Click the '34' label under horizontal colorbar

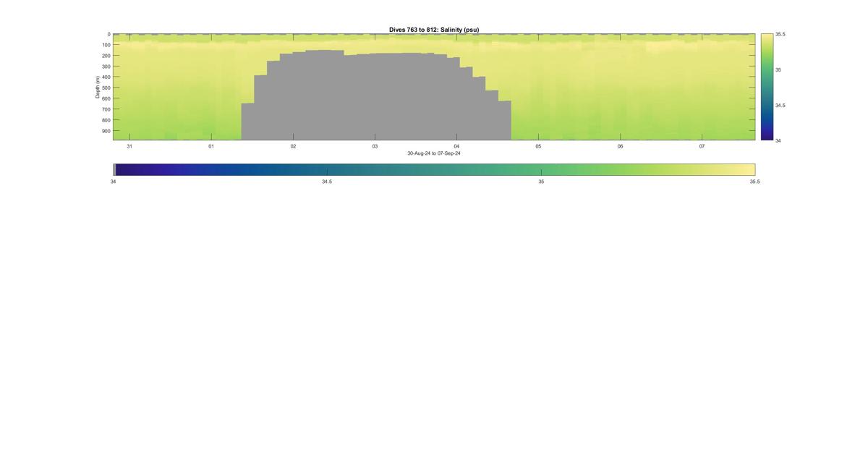tap(113, 182)
